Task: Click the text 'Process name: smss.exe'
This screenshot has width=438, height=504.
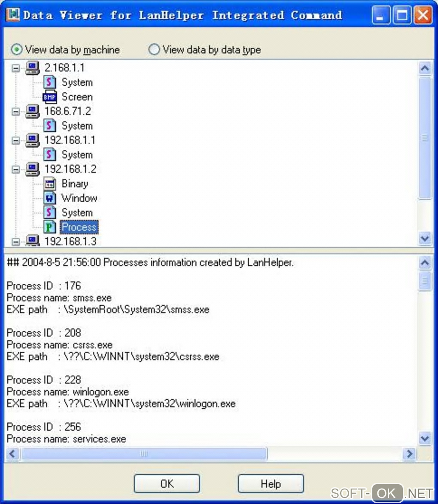Action: point(59,298)
